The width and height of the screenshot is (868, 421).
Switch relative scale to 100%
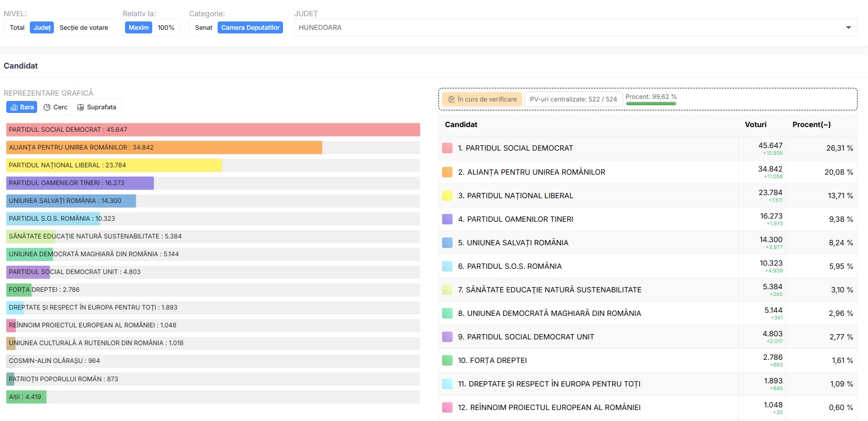click(x=166, y=28)
